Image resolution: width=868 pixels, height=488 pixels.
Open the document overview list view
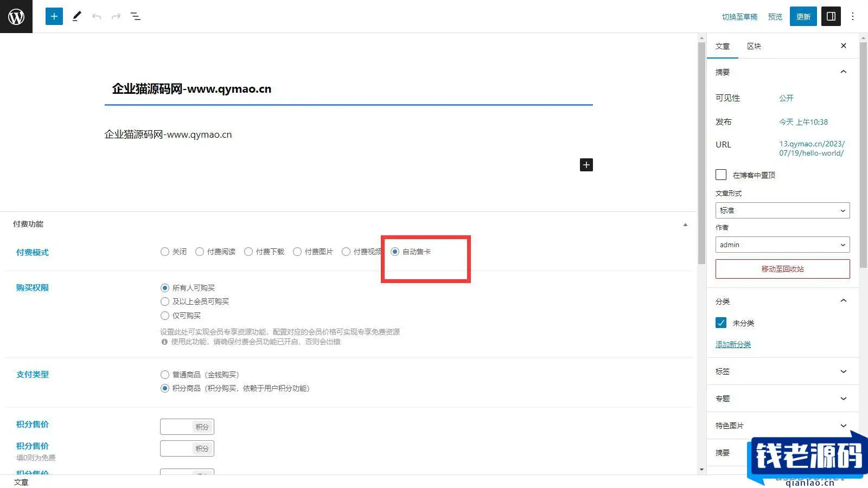click(x=136, y=16)
